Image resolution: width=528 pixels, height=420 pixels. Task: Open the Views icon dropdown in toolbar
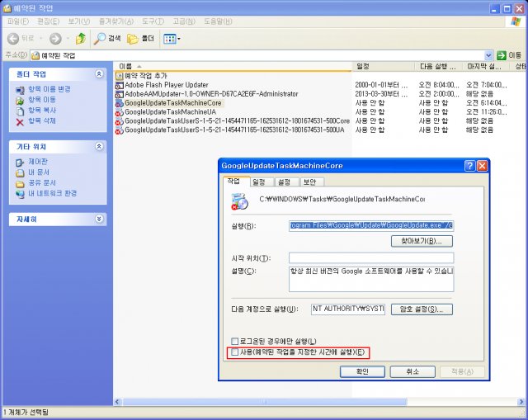172,39
